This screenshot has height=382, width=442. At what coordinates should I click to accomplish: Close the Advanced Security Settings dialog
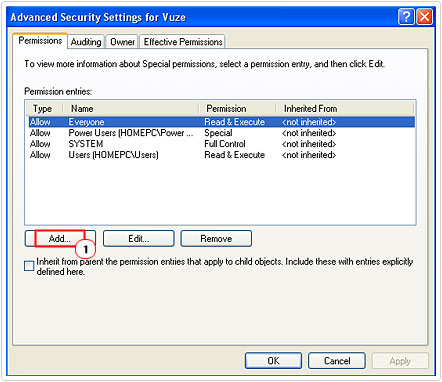425,17
